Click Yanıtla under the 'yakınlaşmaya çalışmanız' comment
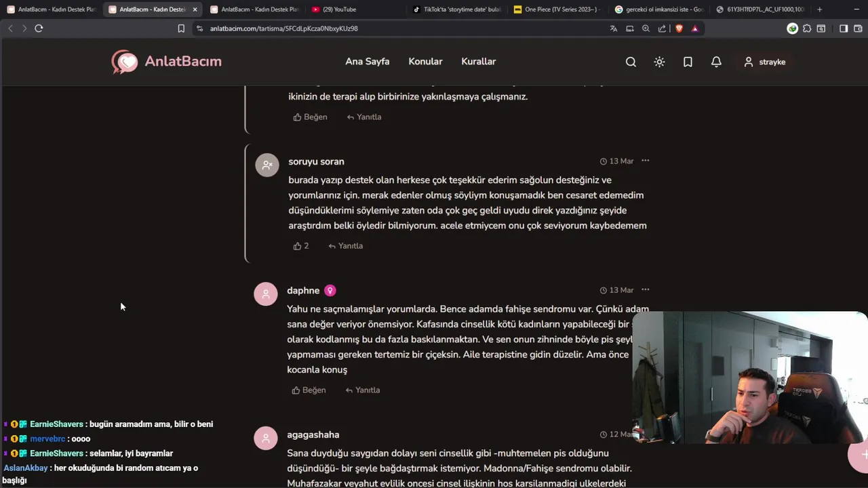Viewport: 868px width, 488px height. 364,117
